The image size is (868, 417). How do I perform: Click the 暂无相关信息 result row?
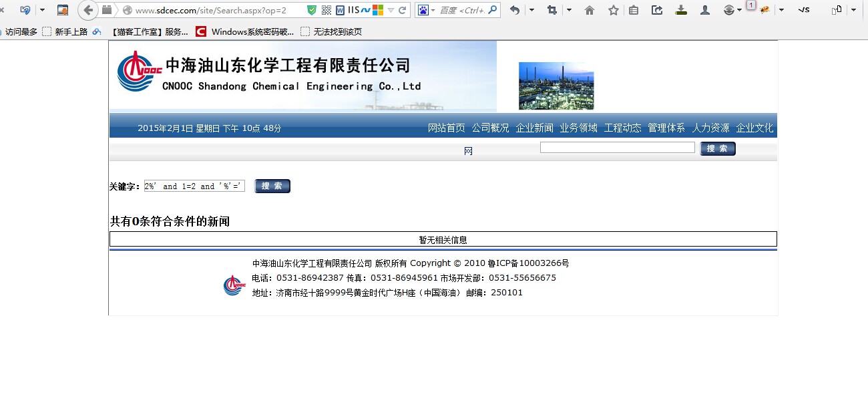[443, 239]
